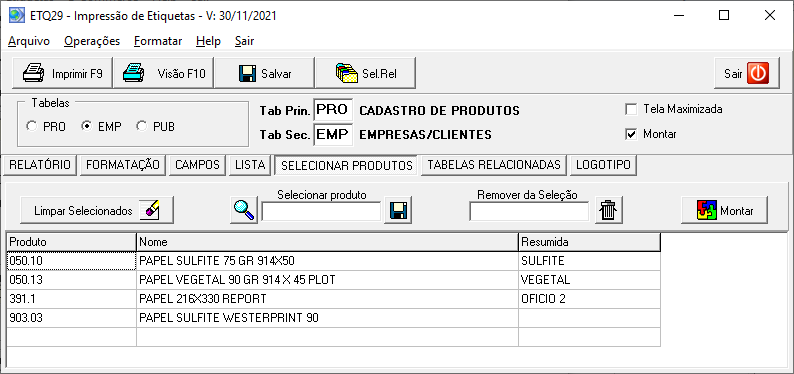Select the SELECIONAR PRODUTOS tab
Screen dimensions: 794x374
tap(346, 165)
